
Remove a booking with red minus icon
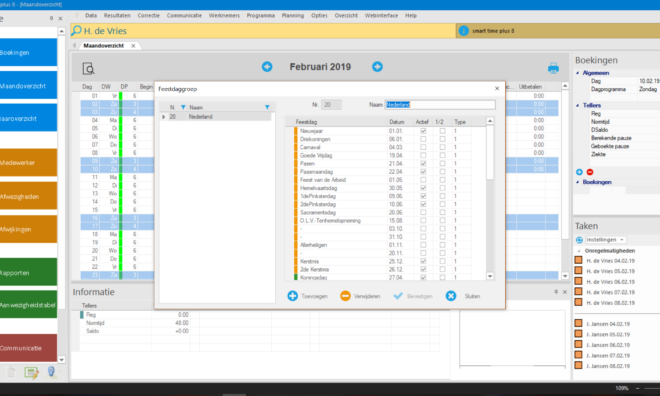tap(590, 172)
